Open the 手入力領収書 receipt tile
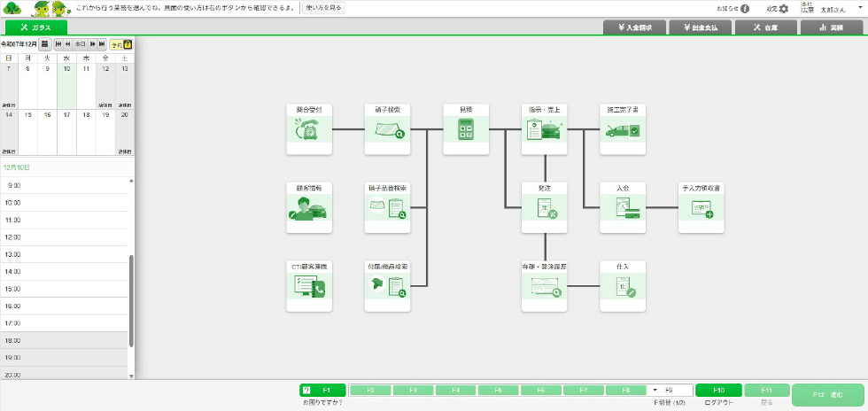This screenshot has width=868, height=411. pyautogui.click(x=701, y=208)
